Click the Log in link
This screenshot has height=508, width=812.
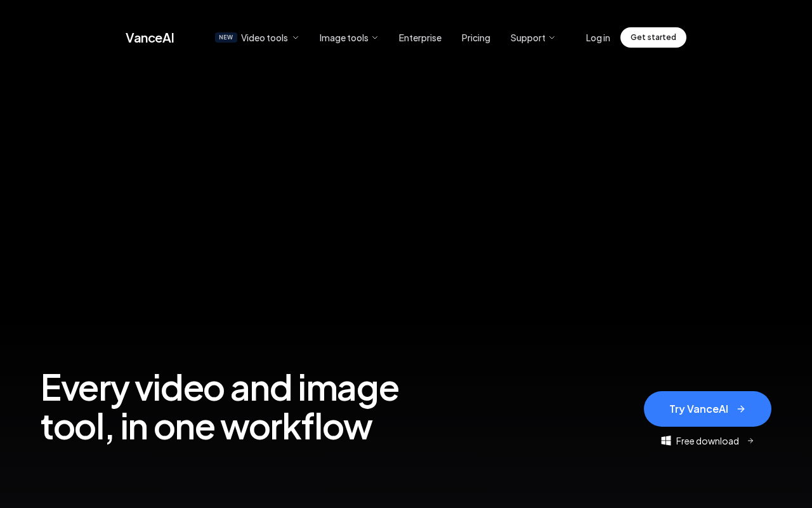click(x=598, y=37)
